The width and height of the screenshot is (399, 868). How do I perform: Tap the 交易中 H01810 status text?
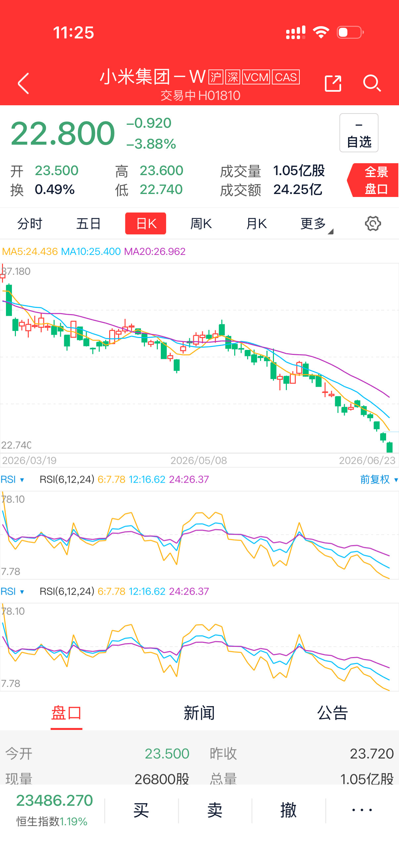(x=200, y=96)
